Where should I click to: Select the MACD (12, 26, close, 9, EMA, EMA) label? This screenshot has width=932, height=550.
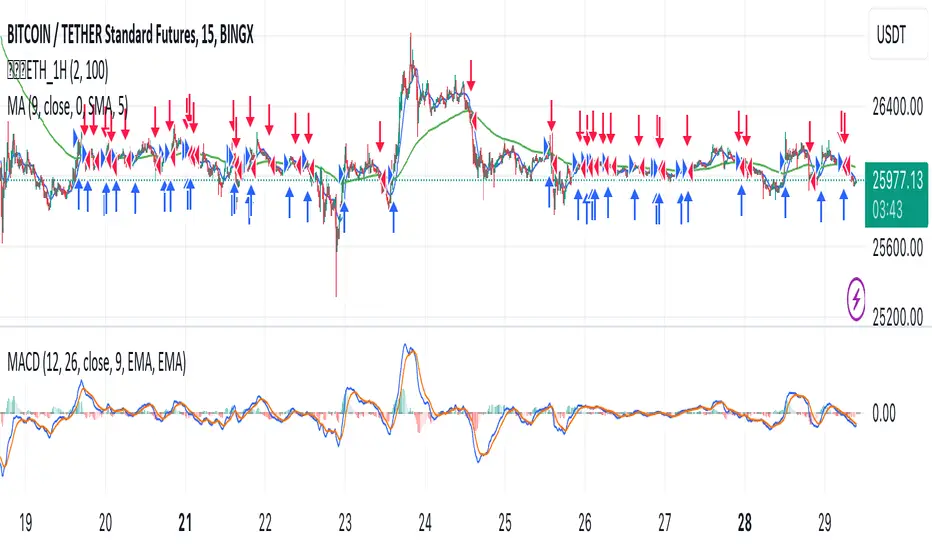click(x=97, y=362)
